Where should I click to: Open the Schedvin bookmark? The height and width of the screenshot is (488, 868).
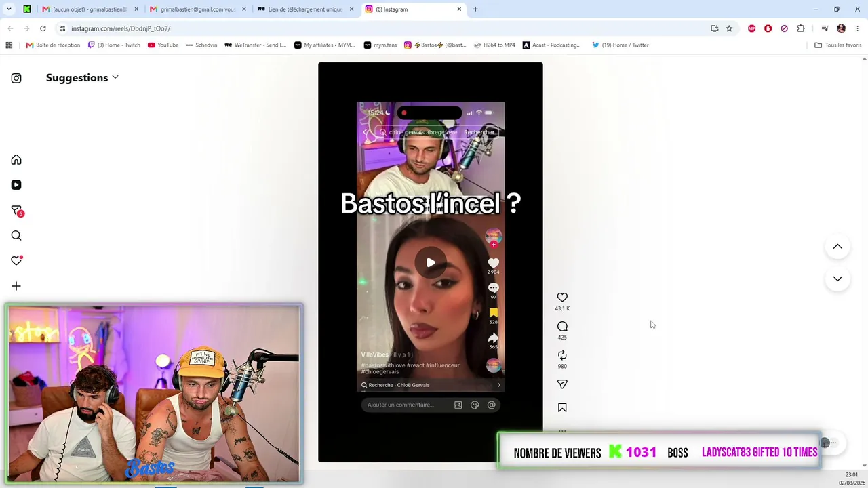[x=201, y=45]
